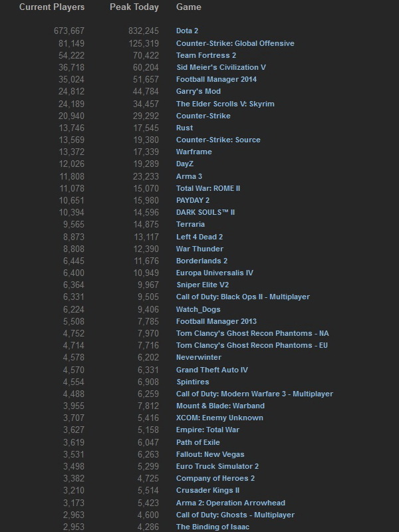This screenshot has height=532, width=399.
Task: Open The Elder Scrolls V: Skyrim link
Action: (225, 104)
